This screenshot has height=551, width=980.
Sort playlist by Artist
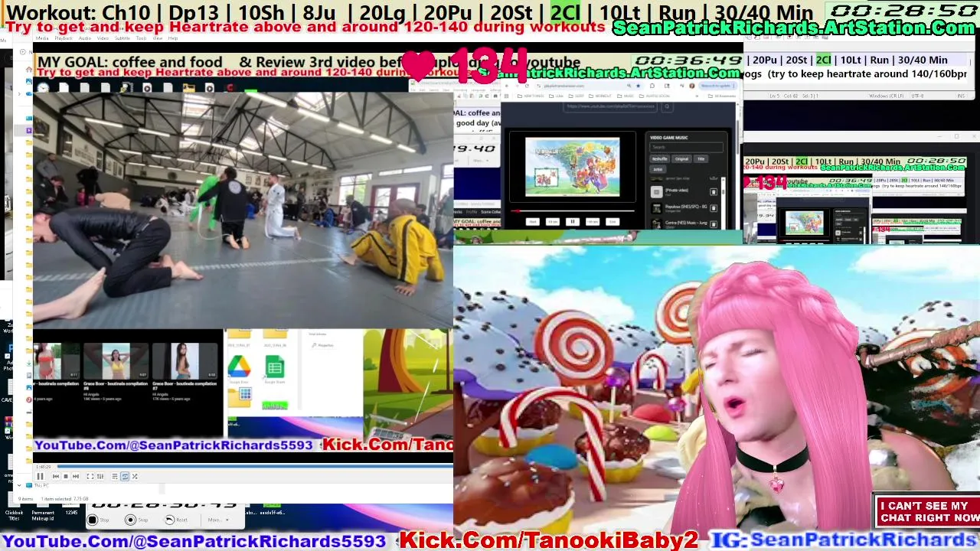pos(658,169)
